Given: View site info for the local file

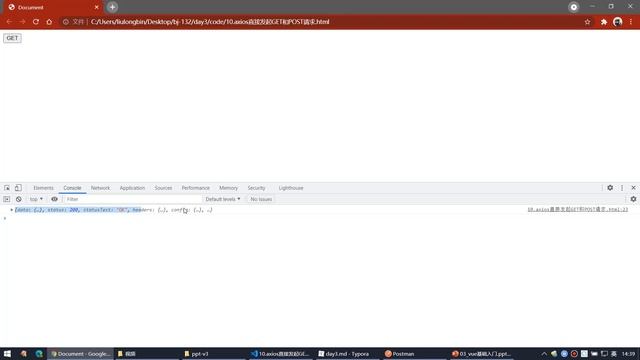Looking at the screenshot, I should click(66, 22).
